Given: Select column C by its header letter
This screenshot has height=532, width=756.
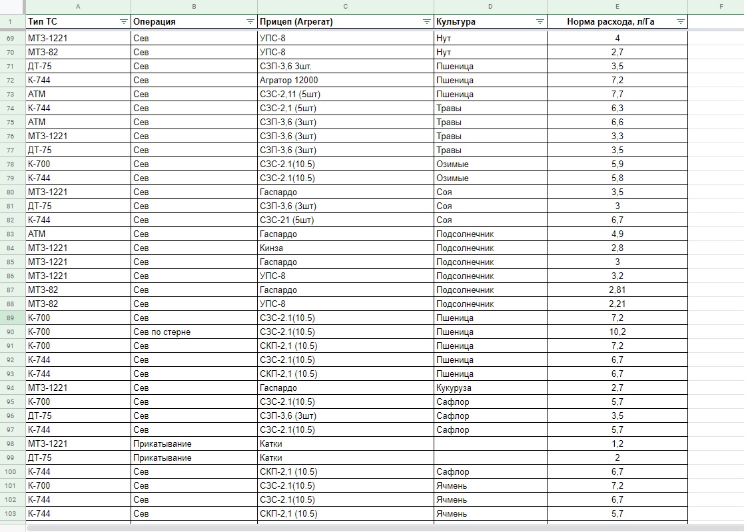Looking at the screenshot, I should point(345,6).
